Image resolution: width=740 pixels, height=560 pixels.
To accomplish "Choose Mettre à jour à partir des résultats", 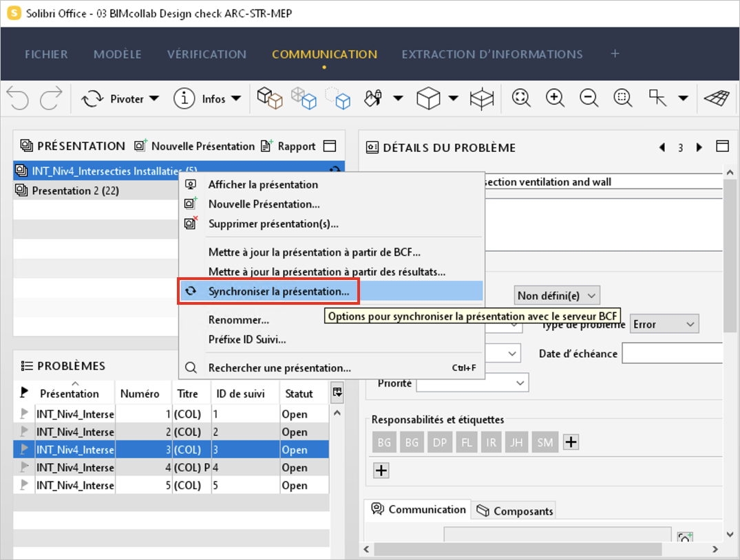I will click(x=331, y=272).
